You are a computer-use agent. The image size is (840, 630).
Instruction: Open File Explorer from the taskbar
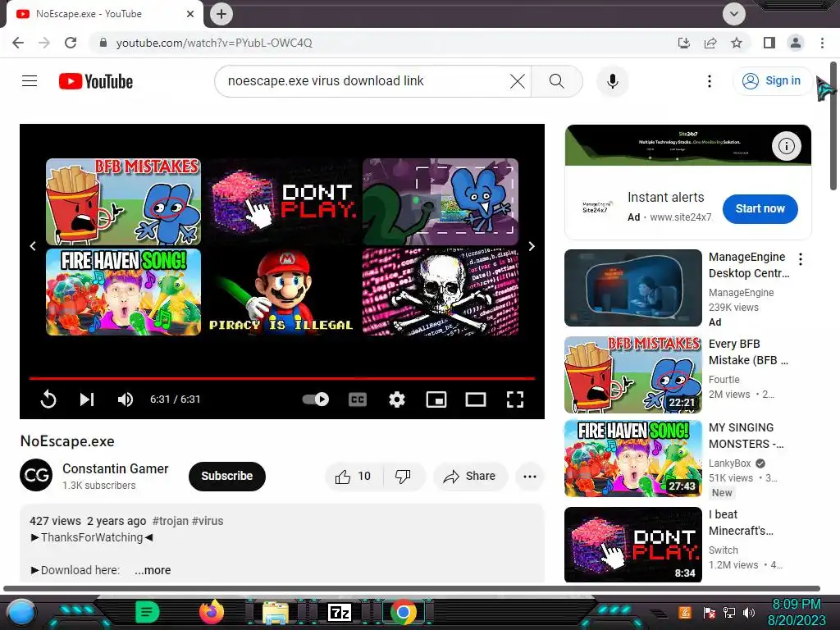click(276, 612)
